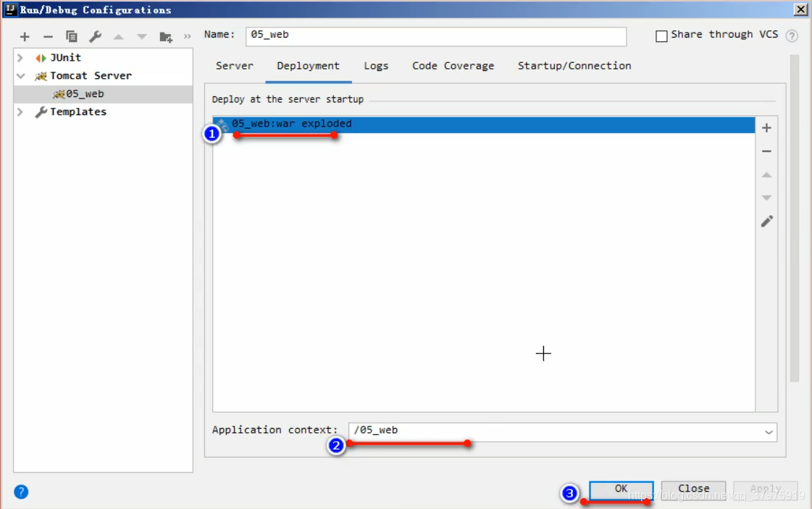This screenshot has width=812, height=509.
Task: Show Share through VCS help tooltip icon
Action: tap(791, 35)
